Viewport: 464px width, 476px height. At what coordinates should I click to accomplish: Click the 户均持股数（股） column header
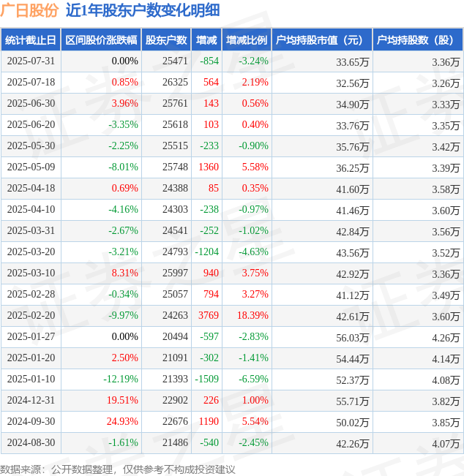417,40
